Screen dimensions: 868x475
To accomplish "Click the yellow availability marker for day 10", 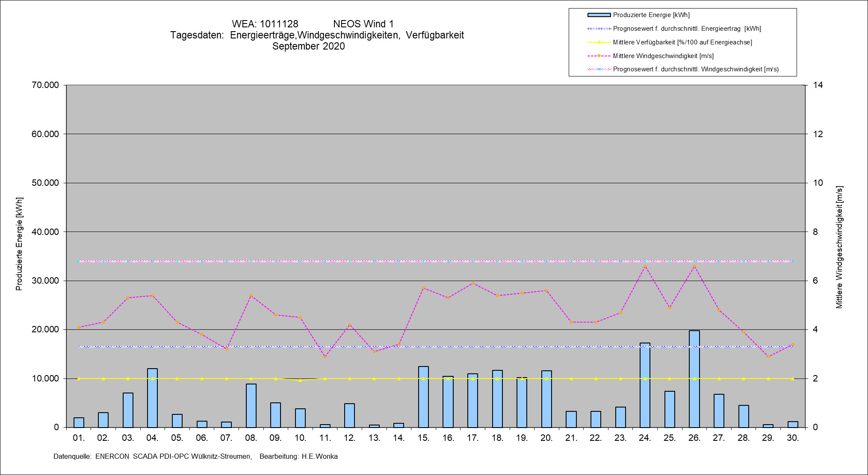I will coord(300,380).
